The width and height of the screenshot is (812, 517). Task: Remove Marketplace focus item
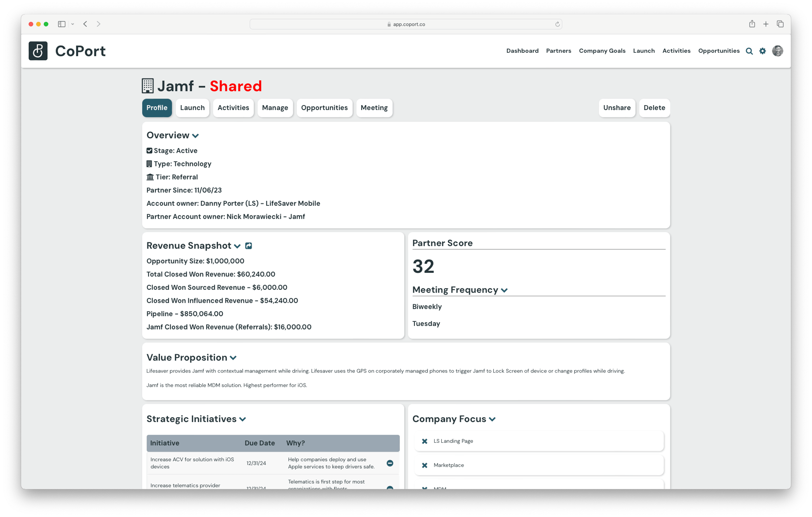click(424, 465)
